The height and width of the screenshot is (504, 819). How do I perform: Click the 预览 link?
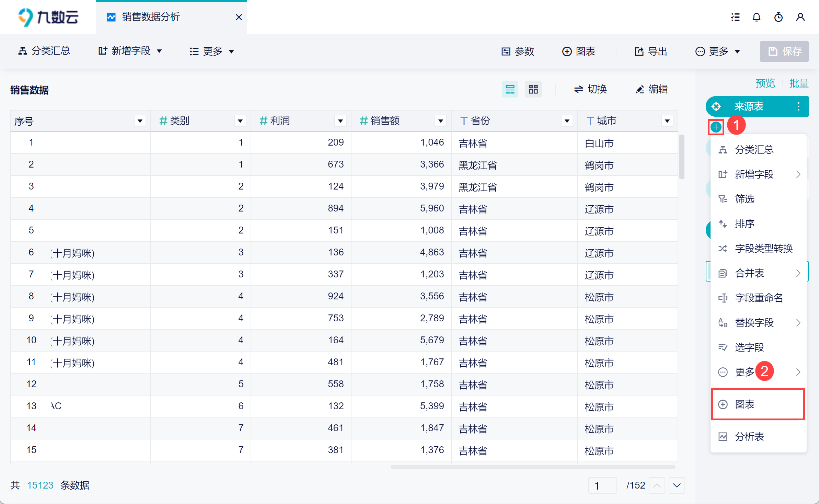pos(765,83)
